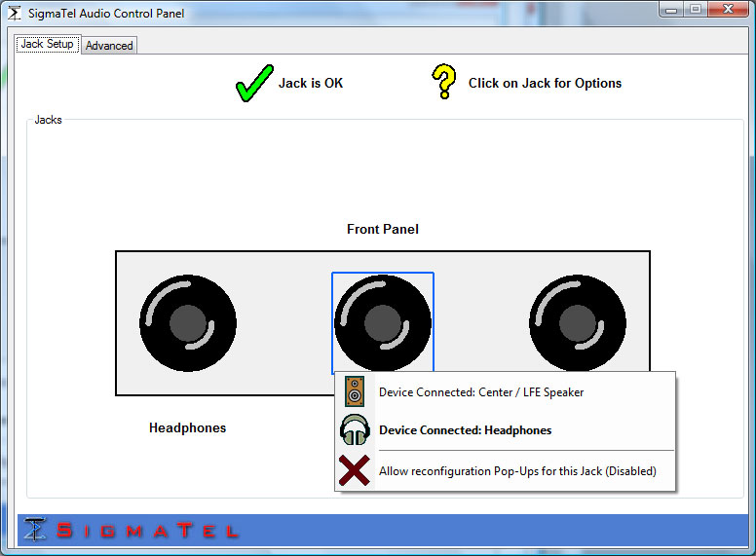Maximize the SigmaTel Audio Control Panel window
The width and height of the screenshot is (756, 556).
[x=696, y=9]
